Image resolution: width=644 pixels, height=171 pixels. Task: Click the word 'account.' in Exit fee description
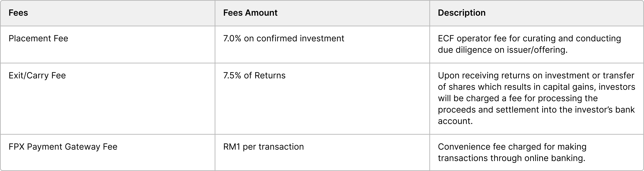coord(455,121)
